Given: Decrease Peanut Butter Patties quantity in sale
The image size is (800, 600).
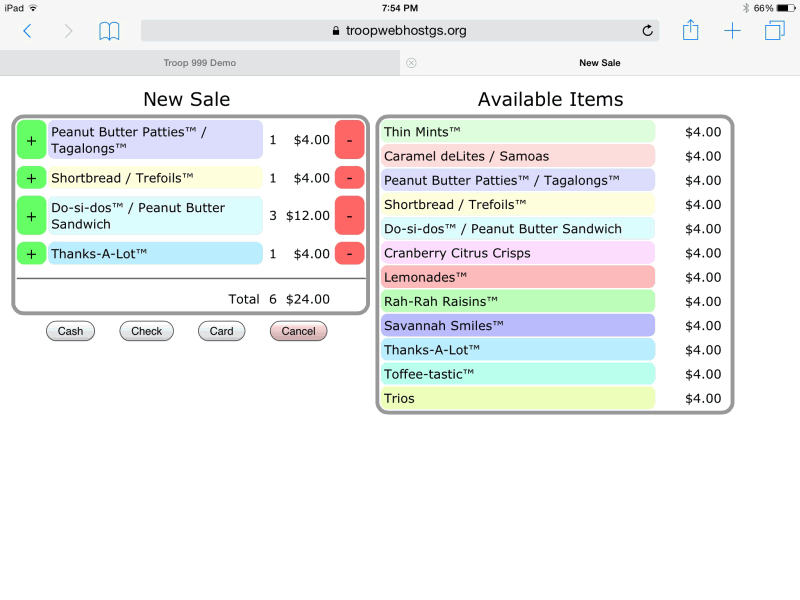Looking at the screenshot, I should [x=349, y=140].
